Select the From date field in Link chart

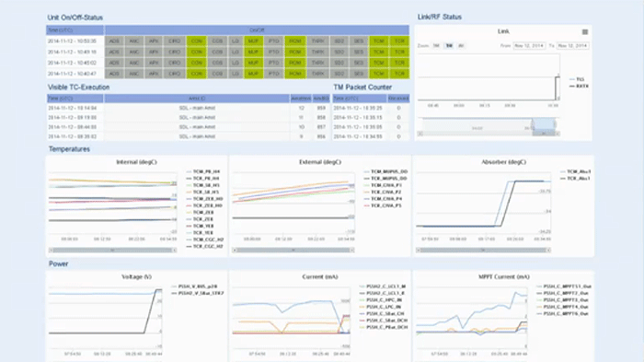(x=529, y=46)
